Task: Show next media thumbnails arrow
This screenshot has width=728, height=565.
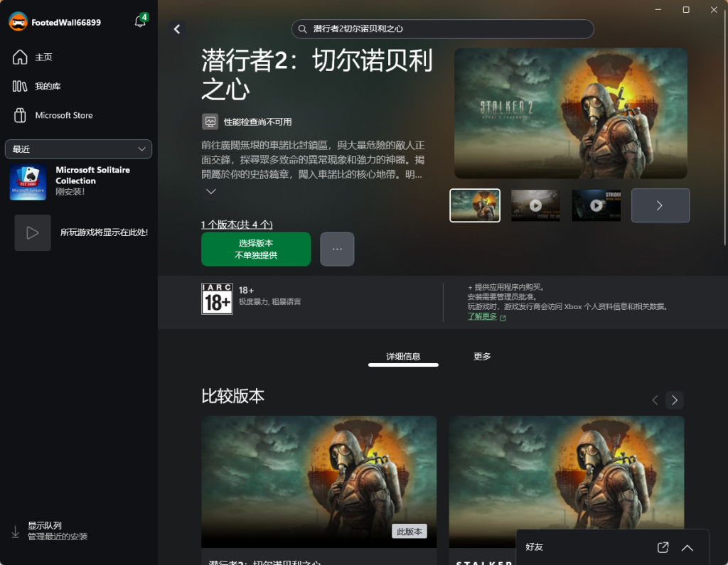Action: [660, 205]
